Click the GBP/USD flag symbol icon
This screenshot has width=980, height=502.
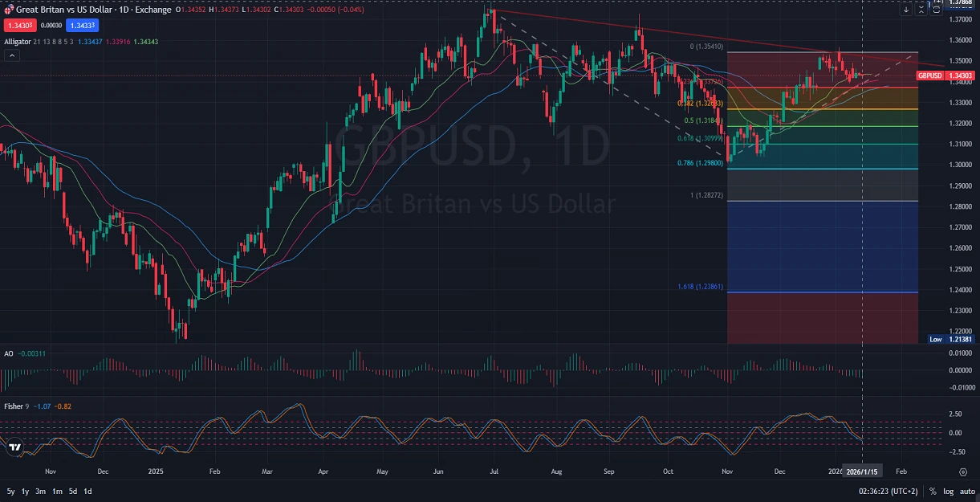tap(8, 10)
